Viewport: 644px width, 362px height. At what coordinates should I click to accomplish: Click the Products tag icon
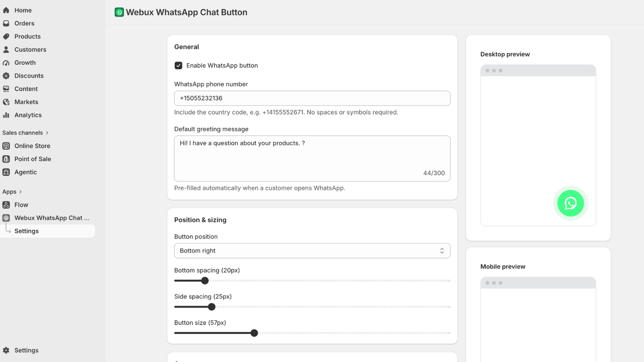point(6,37)
